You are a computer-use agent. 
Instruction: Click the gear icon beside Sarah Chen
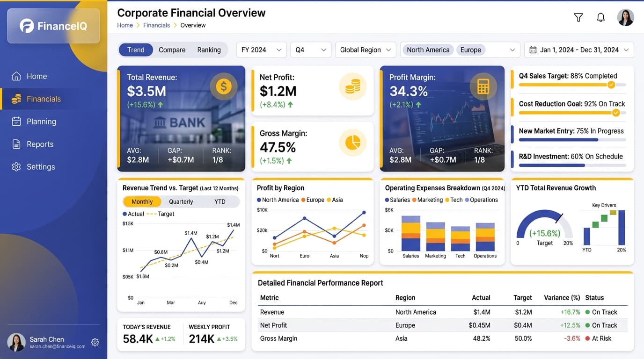coord(95,342)
